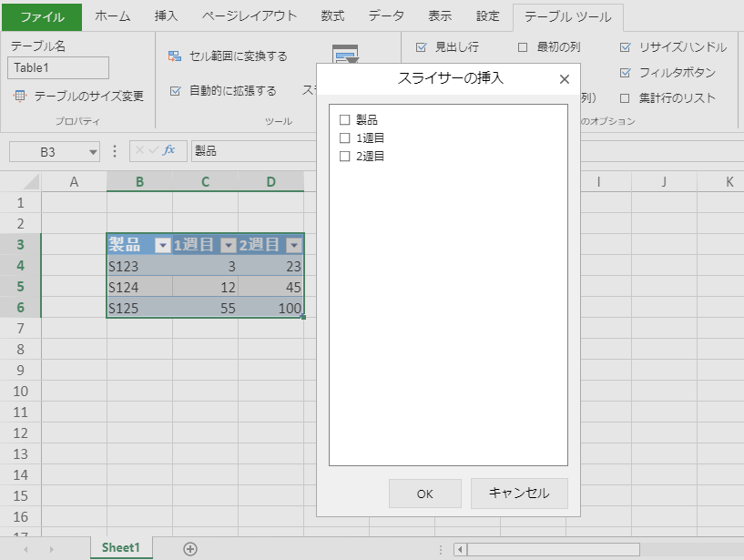Click the slicer icon in the ribbon
The width and height of the screenshot is (744, 560).
tap(345, 55)
